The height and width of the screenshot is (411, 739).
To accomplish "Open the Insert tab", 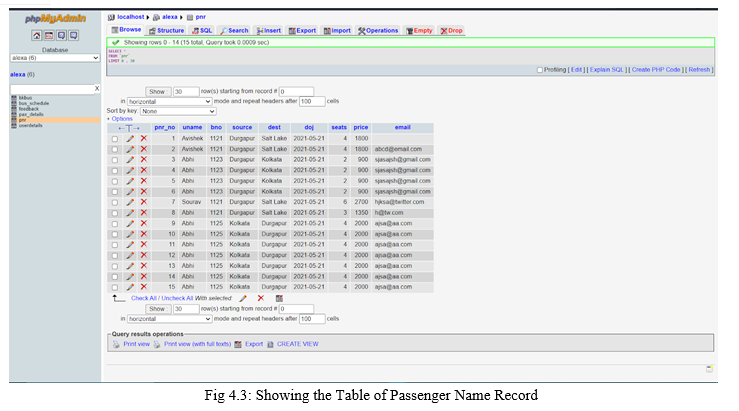I will (269, 31).
